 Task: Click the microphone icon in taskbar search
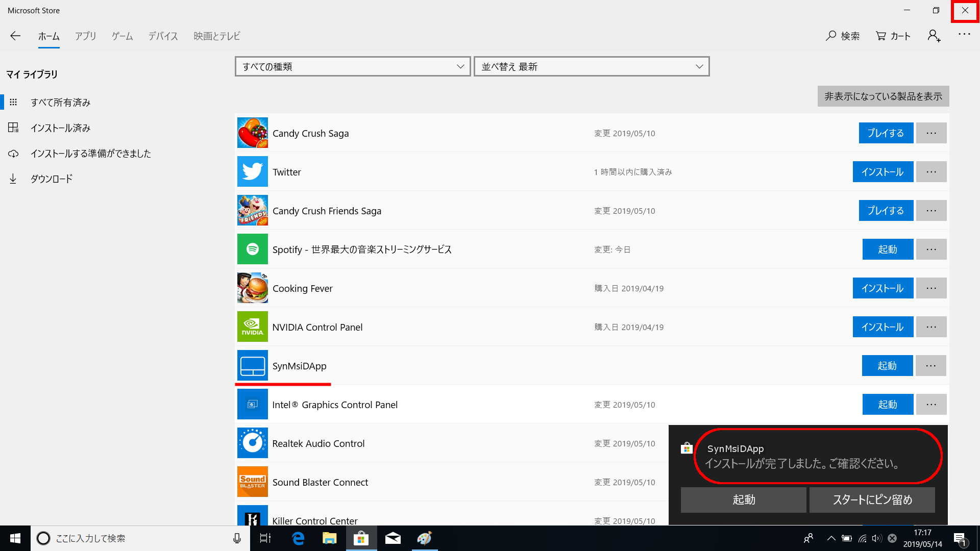(x=237, y=538)
